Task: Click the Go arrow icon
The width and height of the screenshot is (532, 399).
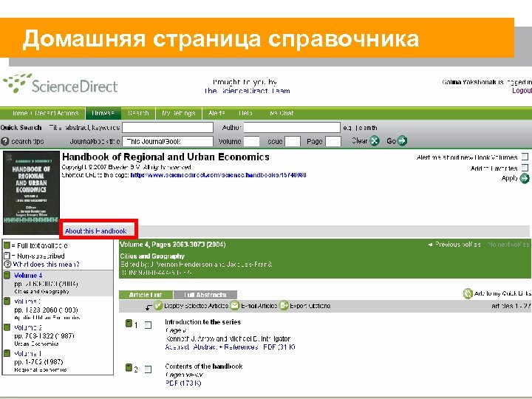Action: click(402, 140)
